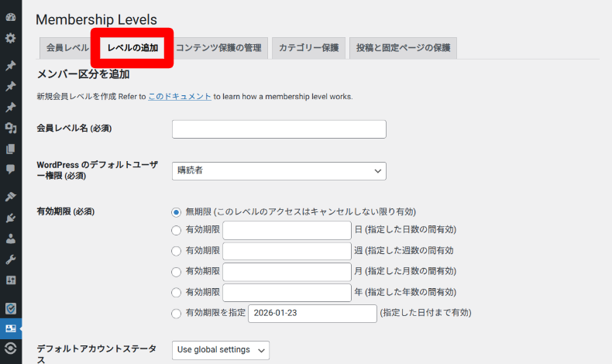Open the Comments speech bubble icon
The height and width of the screenshot is (364, 612).
(11, 170)
